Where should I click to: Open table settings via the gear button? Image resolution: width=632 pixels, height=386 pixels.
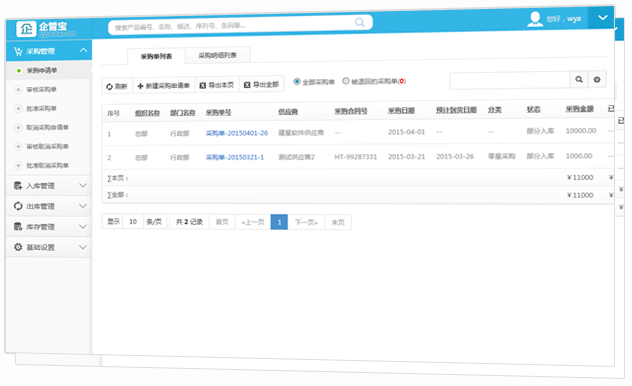click(597, 79)
